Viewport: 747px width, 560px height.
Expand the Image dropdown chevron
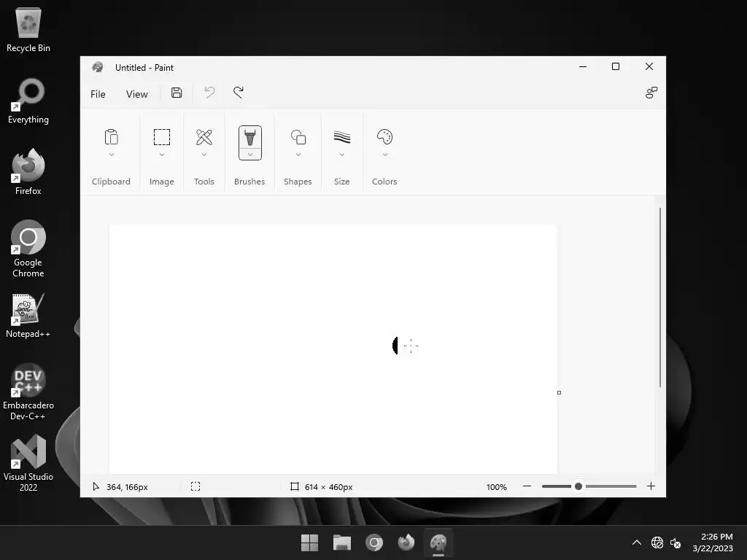click(161, 155)
